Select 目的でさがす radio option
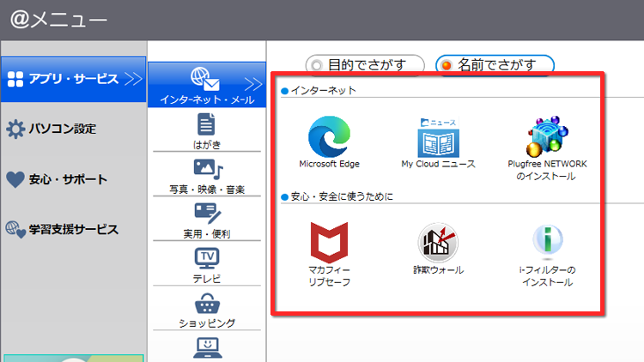Screen dimensions: 644x362 [365, 65]
